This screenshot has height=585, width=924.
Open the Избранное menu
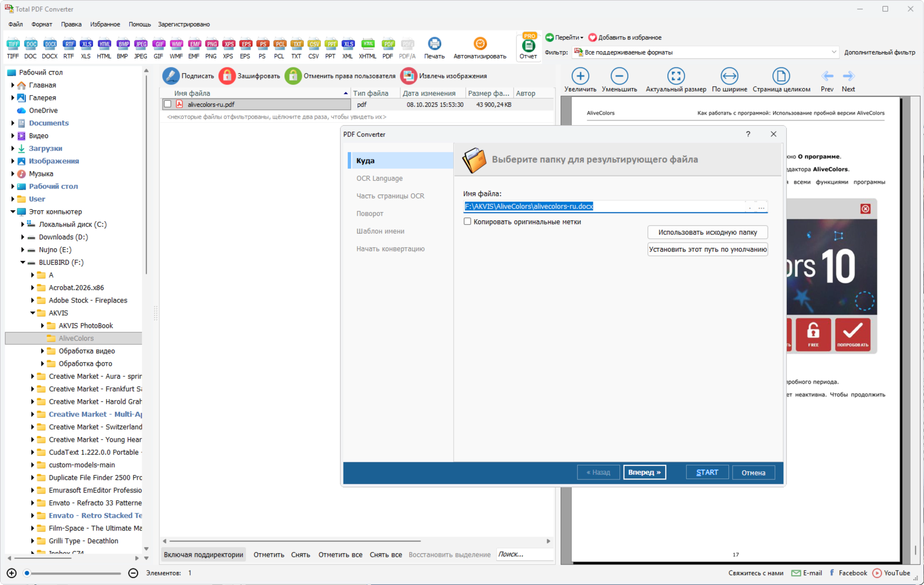[x=105, y=24]
